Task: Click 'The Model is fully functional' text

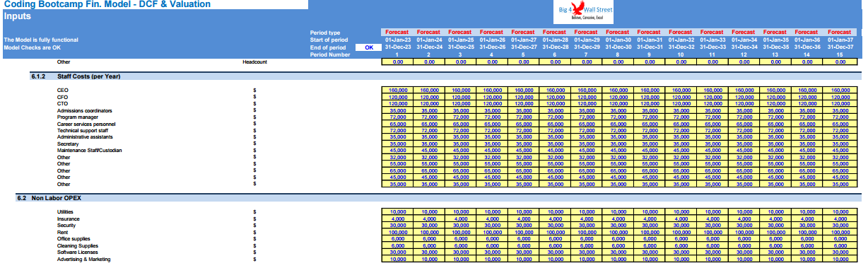Action: (x=41, y=40)
